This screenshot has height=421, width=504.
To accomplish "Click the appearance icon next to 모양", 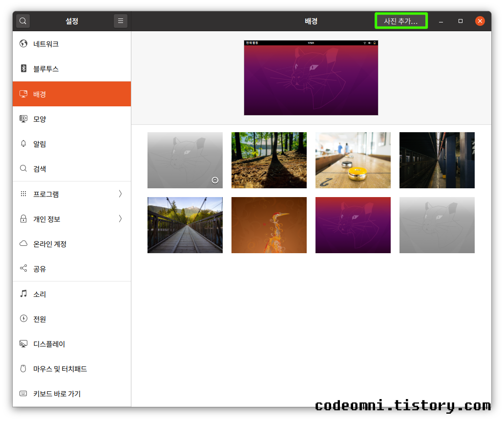I will (x=23, y=119).
